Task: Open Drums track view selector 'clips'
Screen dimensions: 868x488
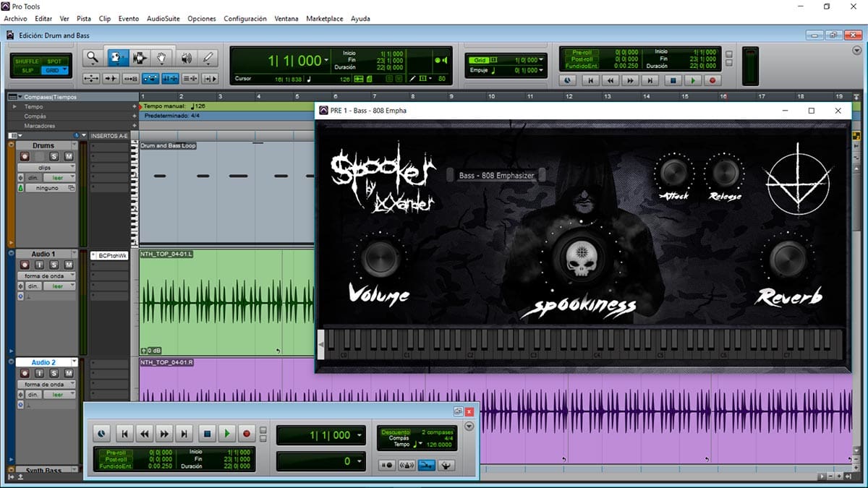Action: (46, 167)
